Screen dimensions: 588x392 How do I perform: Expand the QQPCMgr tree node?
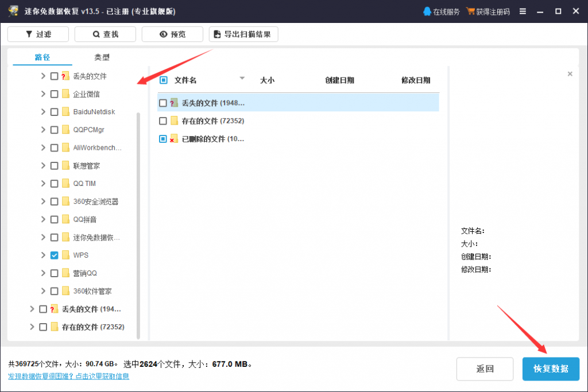click(43, 130)
